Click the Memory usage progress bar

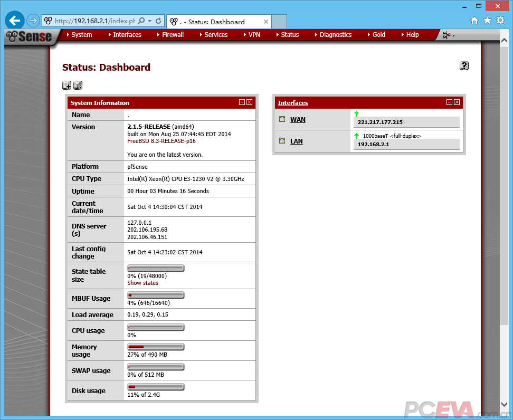[x=156, y=347]
